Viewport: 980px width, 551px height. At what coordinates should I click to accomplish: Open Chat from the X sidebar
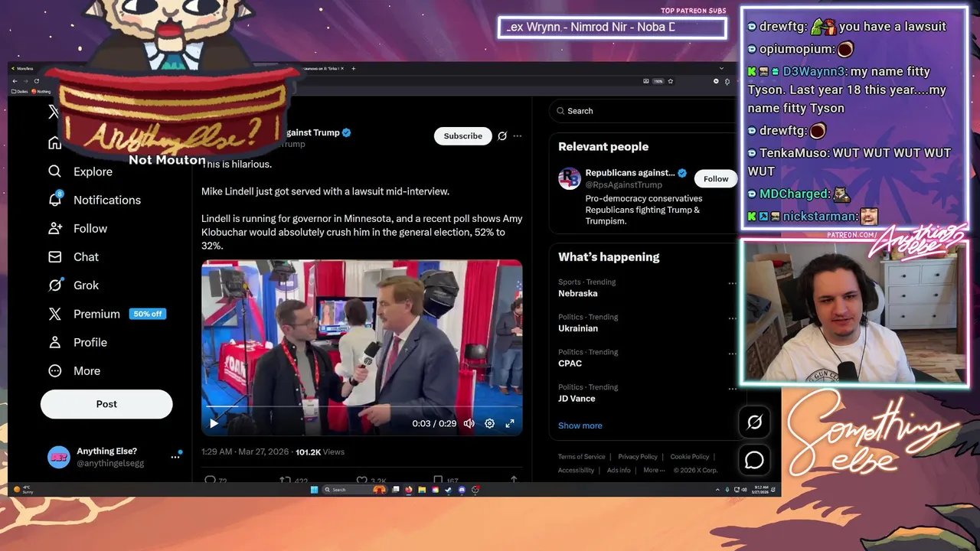click(x=73, y=256)
